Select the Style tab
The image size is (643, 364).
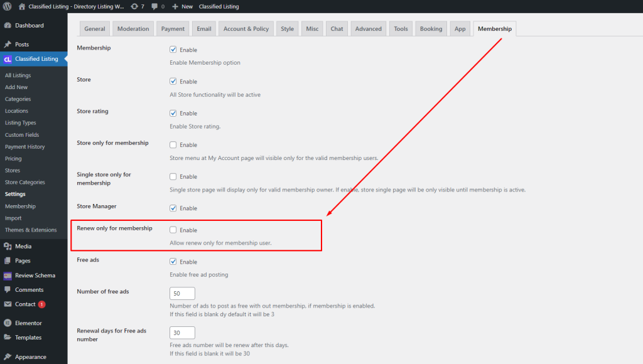tap(288, 29)
